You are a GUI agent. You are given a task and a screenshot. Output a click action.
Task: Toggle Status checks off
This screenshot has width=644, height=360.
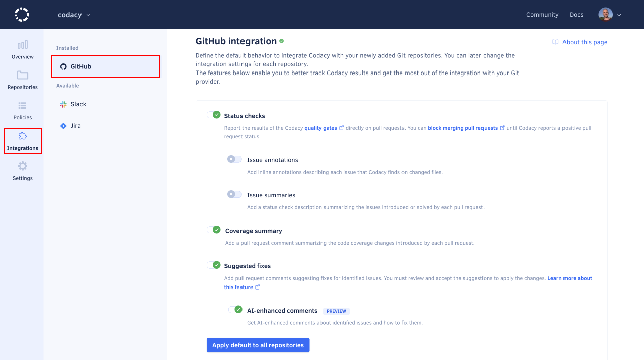pyautogui.click(x=214, y=115)
